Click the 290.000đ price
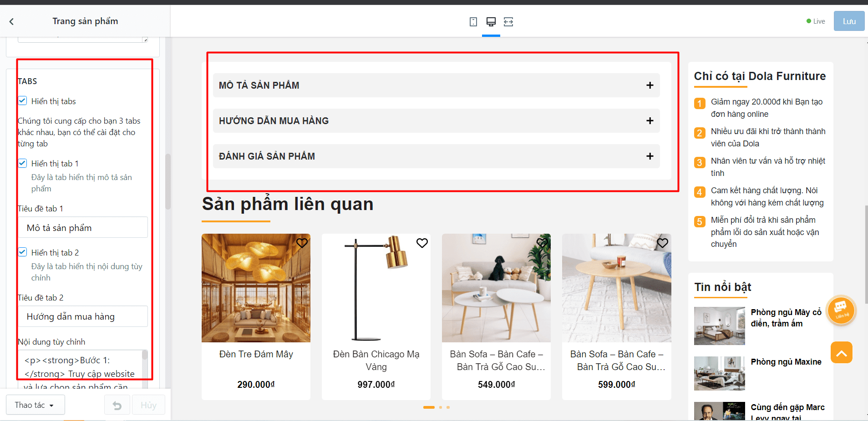The width and height of the screenshot is (868, 421). tap(256, 385)
